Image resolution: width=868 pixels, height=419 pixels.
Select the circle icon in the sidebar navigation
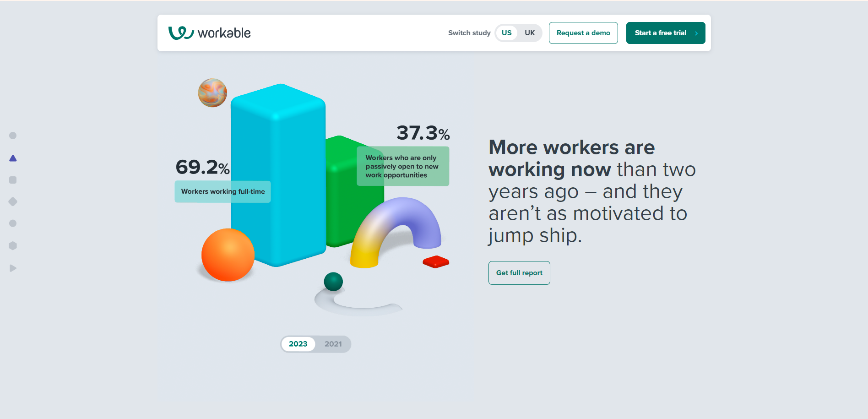12,136
